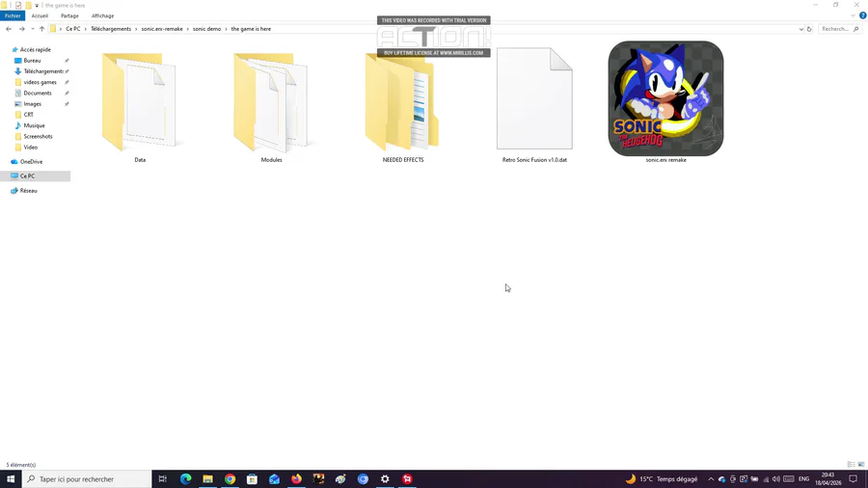Open the Accueil ribbon tab
This screenshot has width=868, height=488.
[40, 16]
